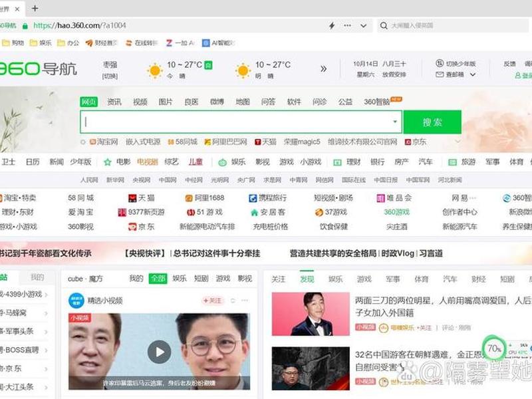Select the 360智脑 search tab
Screen dimensions: 532x399
tap(376, 102)
